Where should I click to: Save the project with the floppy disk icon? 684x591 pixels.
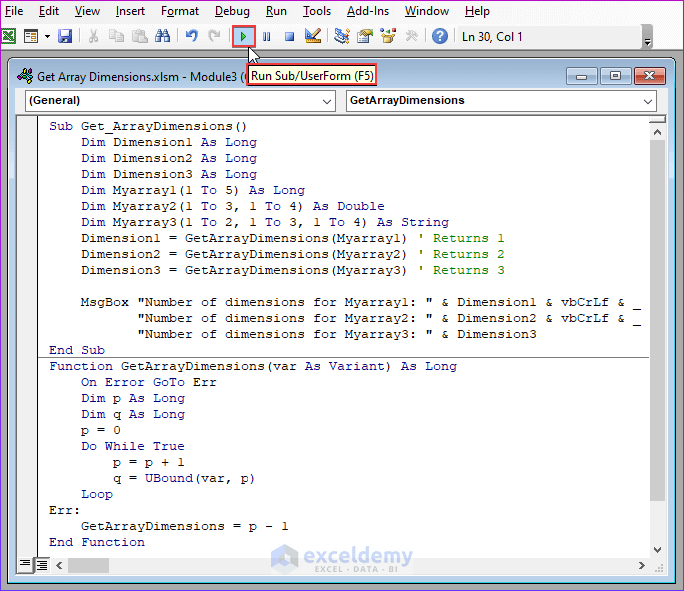(x=65, y=36)
